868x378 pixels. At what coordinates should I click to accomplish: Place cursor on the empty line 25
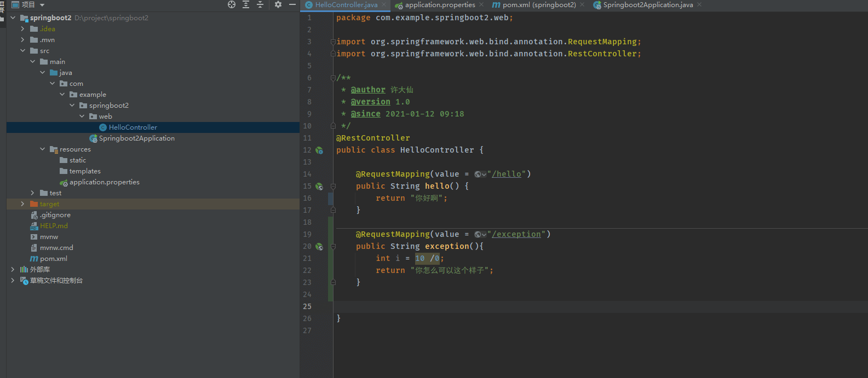click(x=600, y=306)
